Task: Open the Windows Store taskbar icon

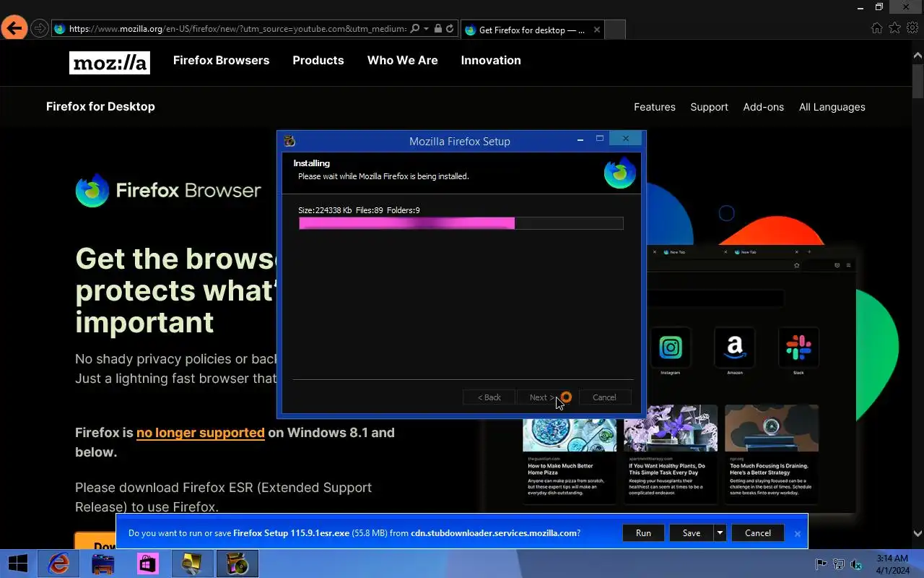Action: [x=148, y=564]
